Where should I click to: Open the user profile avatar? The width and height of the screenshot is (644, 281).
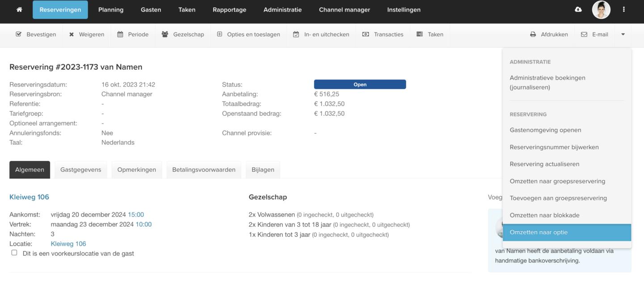(601, 10)
